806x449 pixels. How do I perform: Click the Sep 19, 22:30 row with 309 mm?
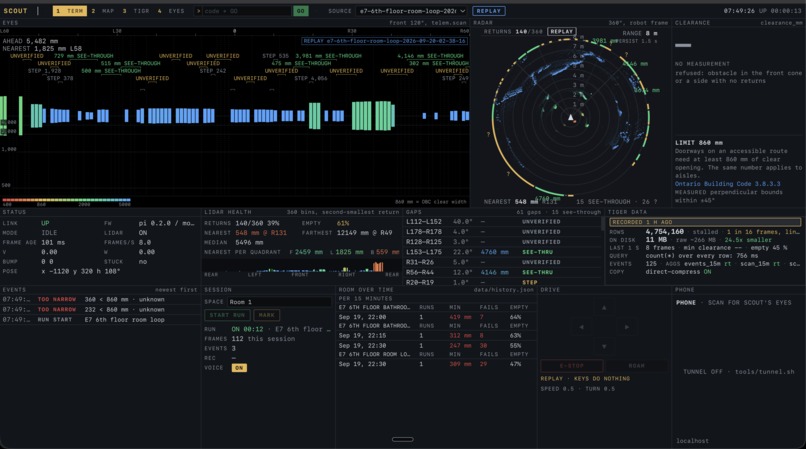click(436, 364)
